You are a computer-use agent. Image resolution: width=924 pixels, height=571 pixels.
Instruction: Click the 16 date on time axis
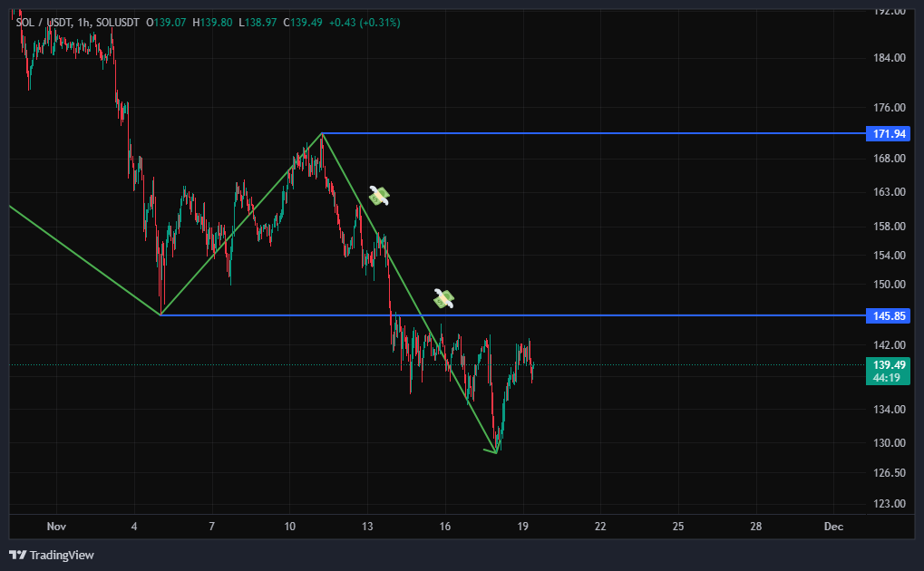coord(445,527)
